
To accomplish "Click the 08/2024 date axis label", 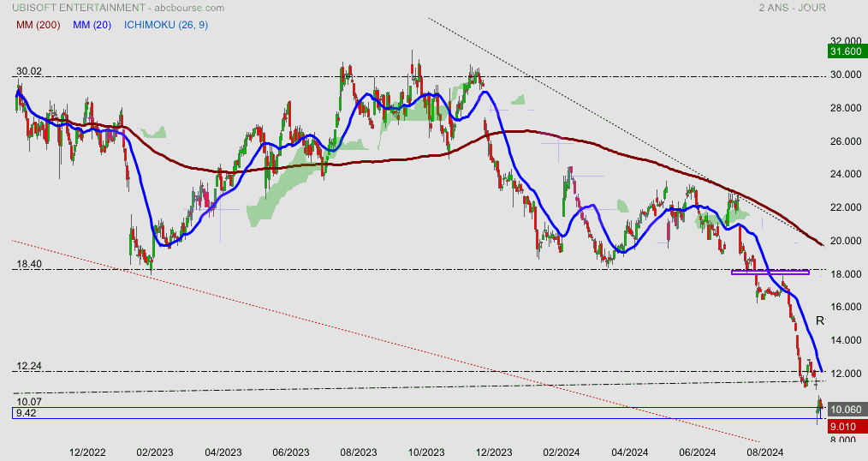I will tap(764, 452).
